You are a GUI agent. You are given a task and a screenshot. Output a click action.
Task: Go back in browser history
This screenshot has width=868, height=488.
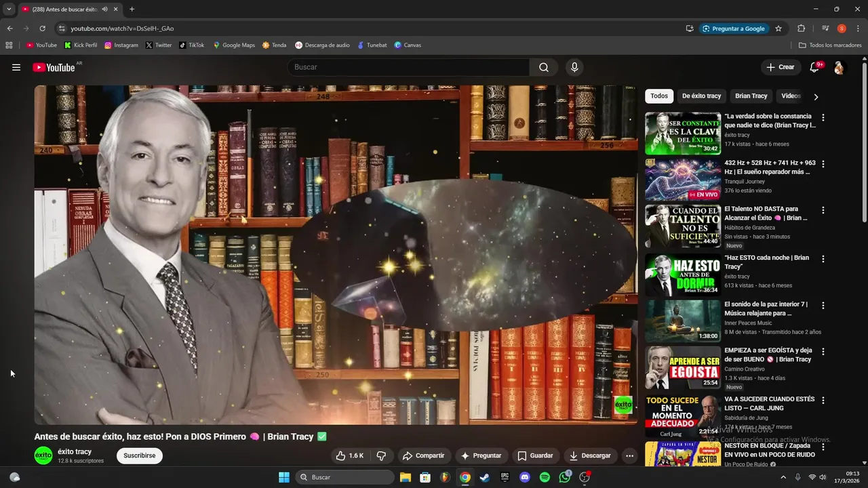[x=9, y=28]
